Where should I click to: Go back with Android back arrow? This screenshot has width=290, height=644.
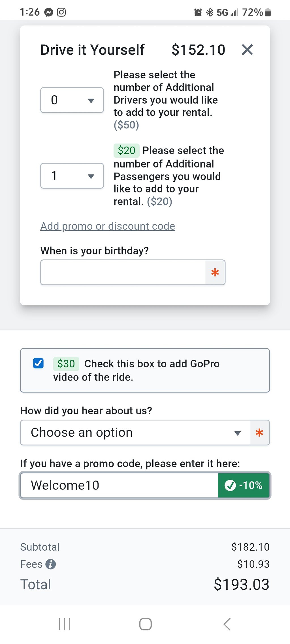pyautogui.click(x=227, y=624)
